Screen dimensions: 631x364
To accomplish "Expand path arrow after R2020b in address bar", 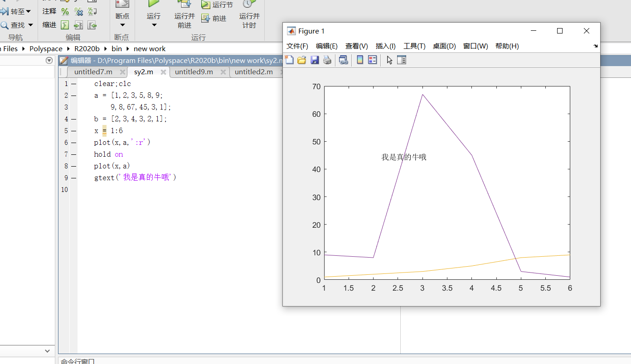I will 105,48.
